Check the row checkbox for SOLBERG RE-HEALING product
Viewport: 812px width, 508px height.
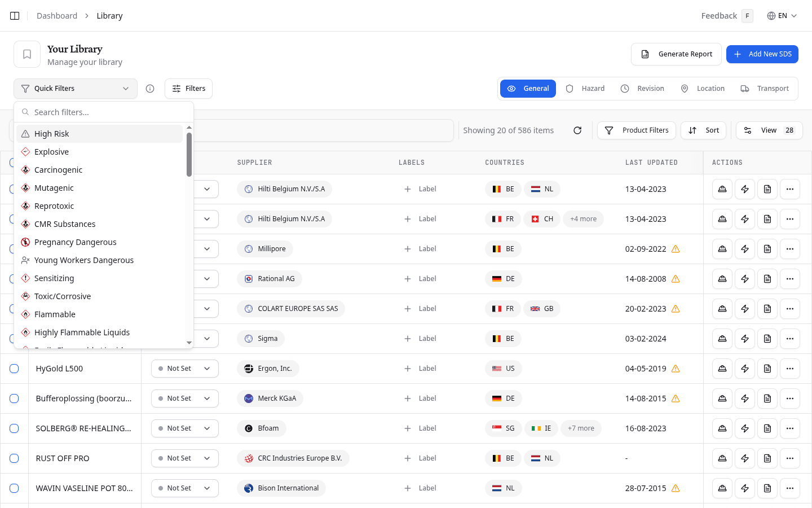click(14, 428)
